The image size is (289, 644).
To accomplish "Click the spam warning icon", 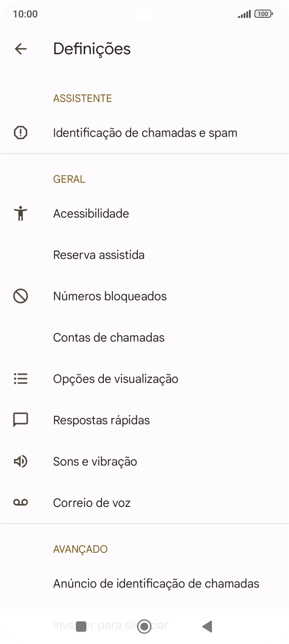I will 20,132.
